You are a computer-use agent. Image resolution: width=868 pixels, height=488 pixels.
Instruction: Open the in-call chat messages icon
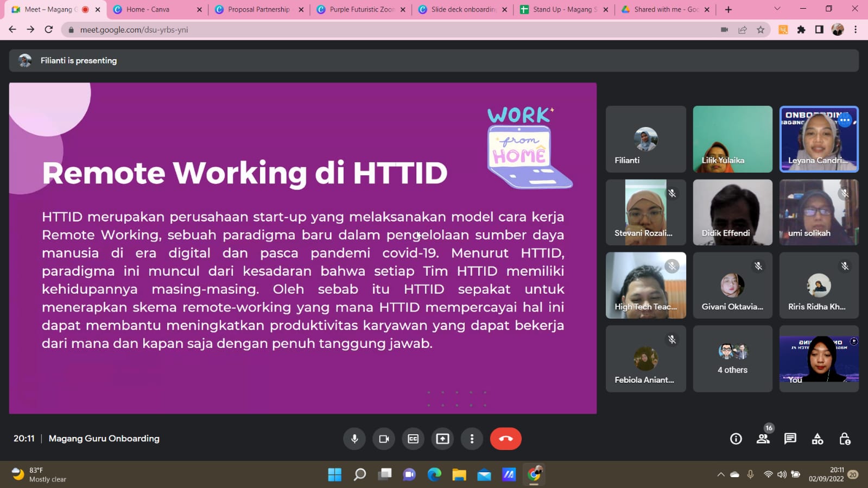point(790,439)
